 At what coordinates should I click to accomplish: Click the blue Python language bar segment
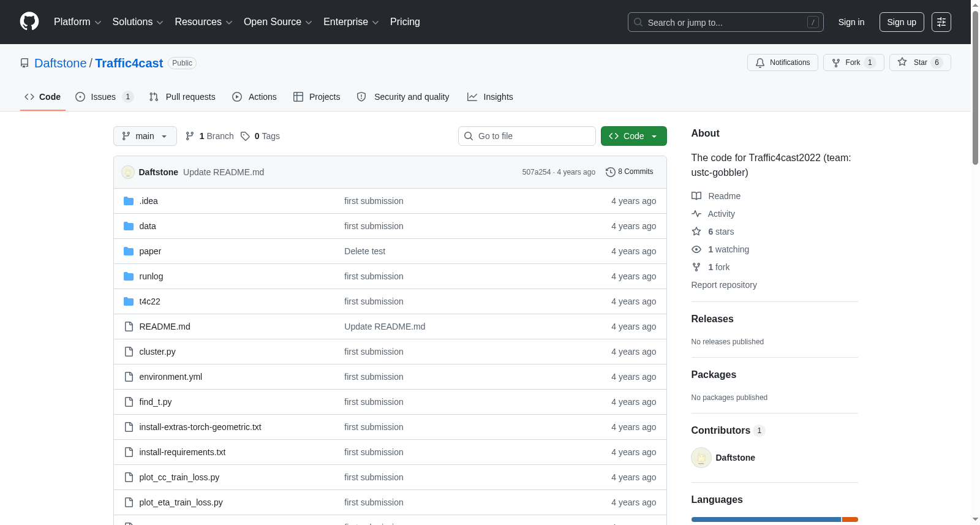[x=766, y=519]
